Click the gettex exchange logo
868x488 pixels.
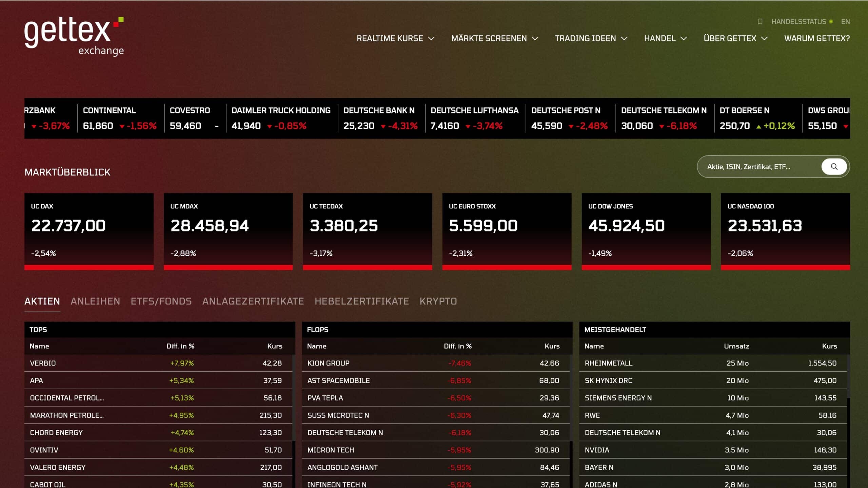point(74,36)
